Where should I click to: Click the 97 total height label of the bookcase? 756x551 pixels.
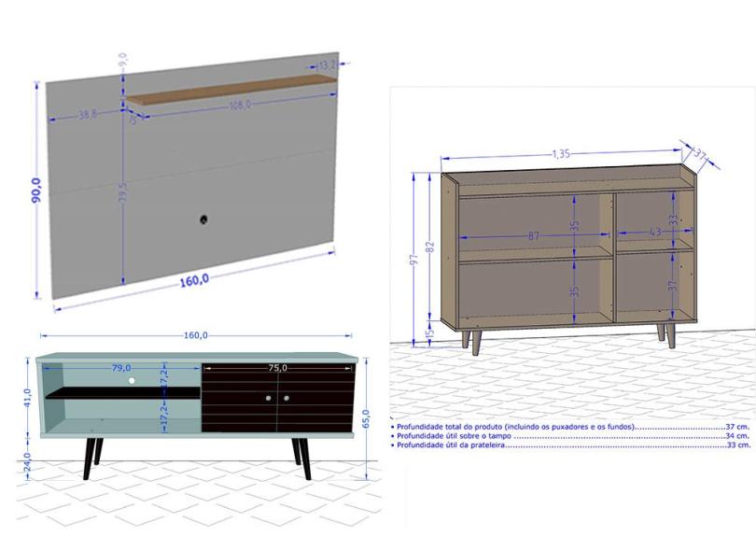(x=414, y=260)
